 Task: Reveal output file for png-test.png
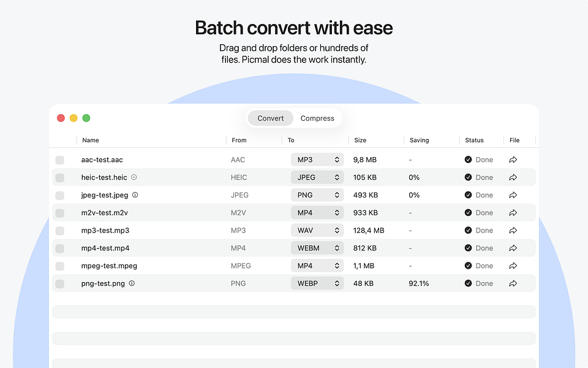pyautogui.click(x=513, y=283)
